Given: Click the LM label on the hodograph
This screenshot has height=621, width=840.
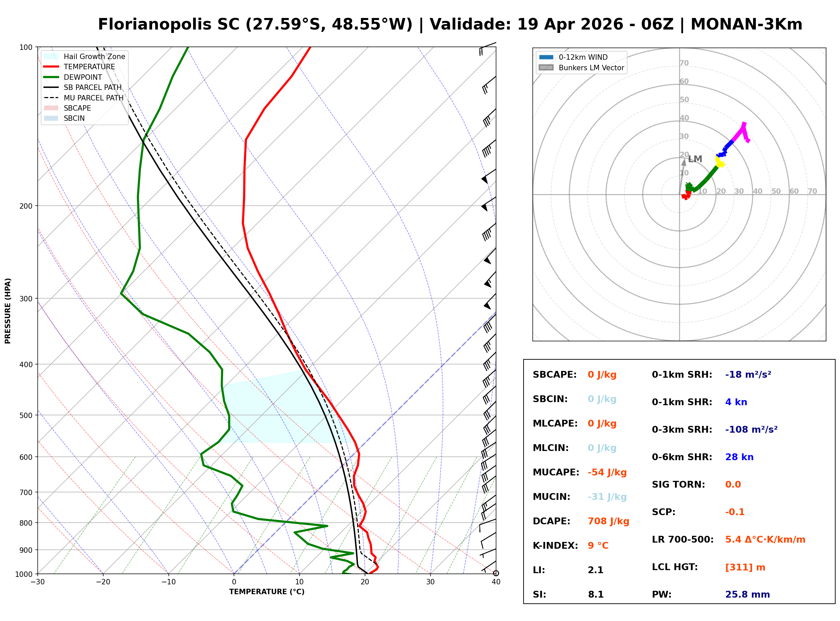Looking at the screenshot, I should point(695,159).
